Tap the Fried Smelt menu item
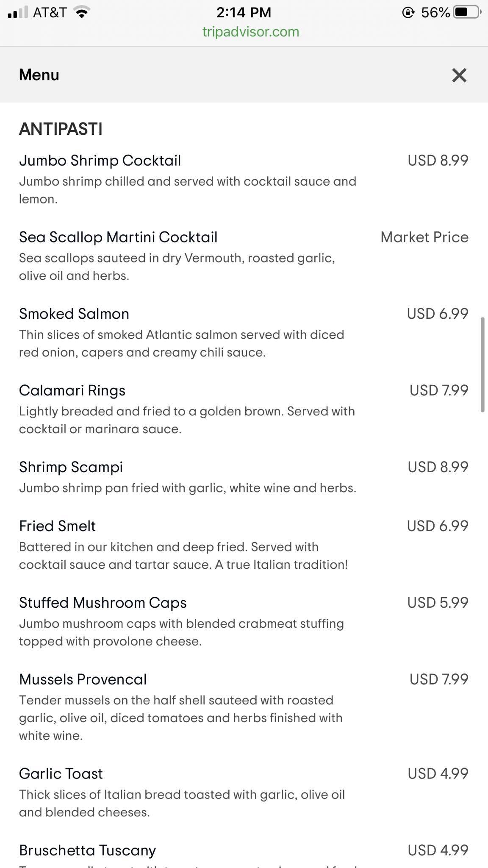Viewport: 488px width, 868px height. pyautogui.click(x=58, y=526)
